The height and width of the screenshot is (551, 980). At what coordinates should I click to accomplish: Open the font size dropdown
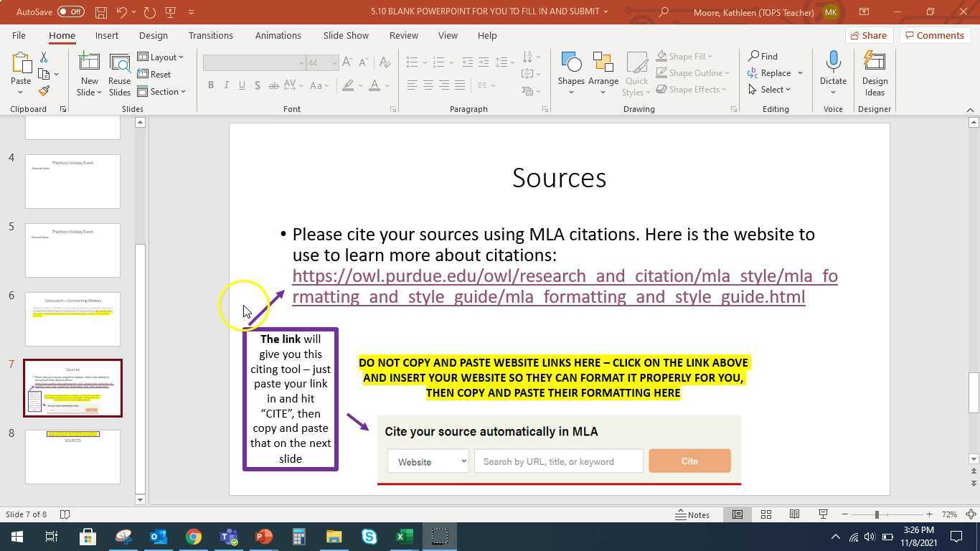[334, 62]
